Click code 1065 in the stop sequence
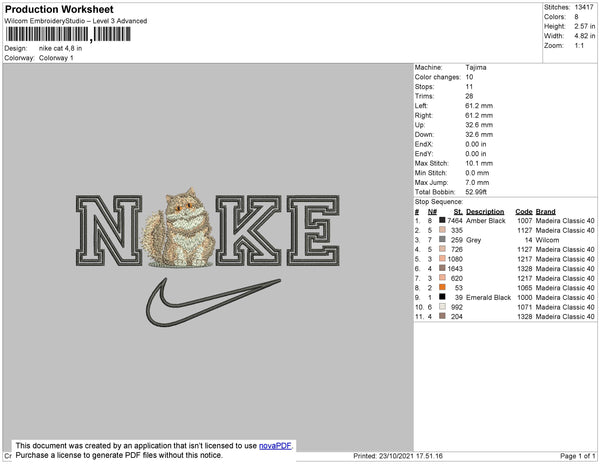This screenshot has width=600, height=464. [525, 288]
